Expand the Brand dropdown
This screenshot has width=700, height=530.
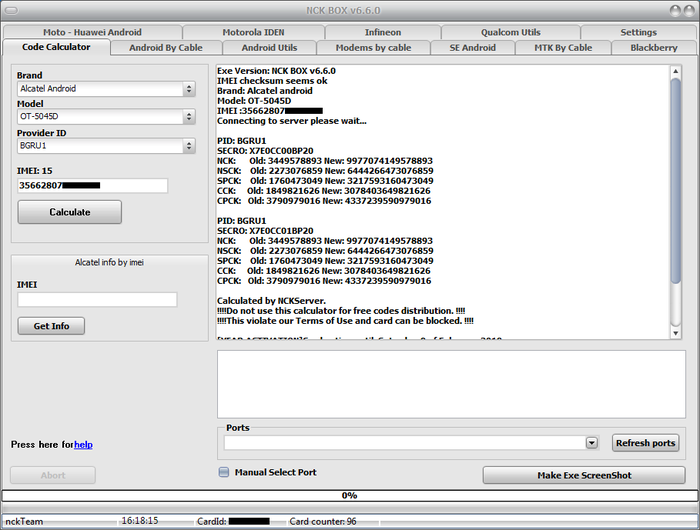coord(189,89)
